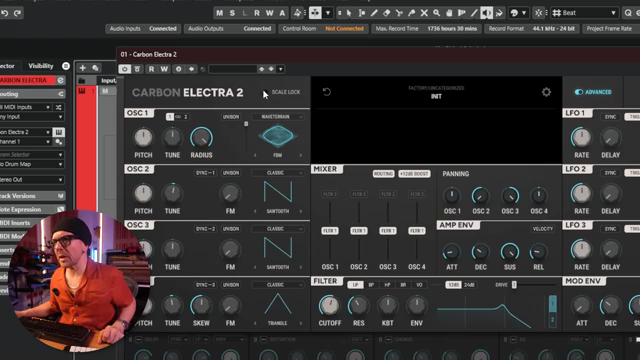Select the Glue tool

[411, 13]
